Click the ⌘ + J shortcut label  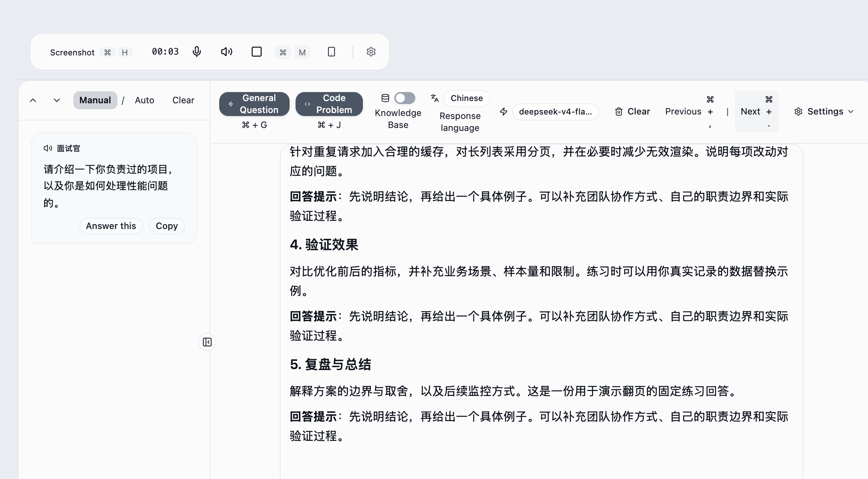pos(329,125)
